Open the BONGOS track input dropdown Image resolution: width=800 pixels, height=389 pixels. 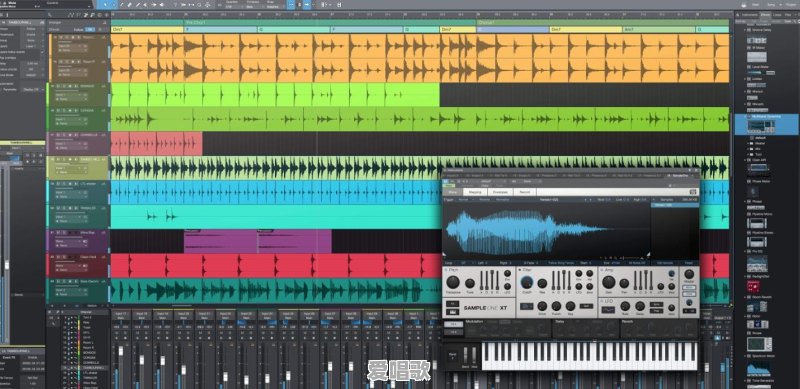[x=69, y=95]
